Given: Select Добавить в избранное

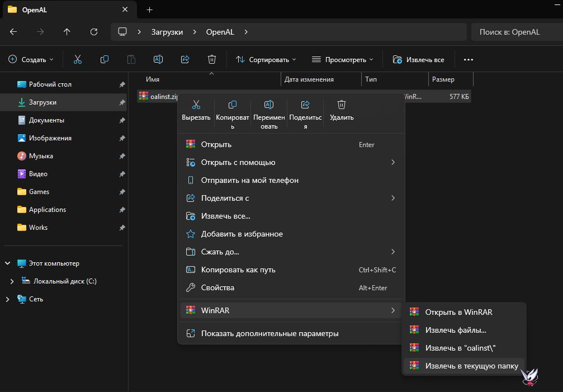Looking at the screenshot, I should [291, 234].
